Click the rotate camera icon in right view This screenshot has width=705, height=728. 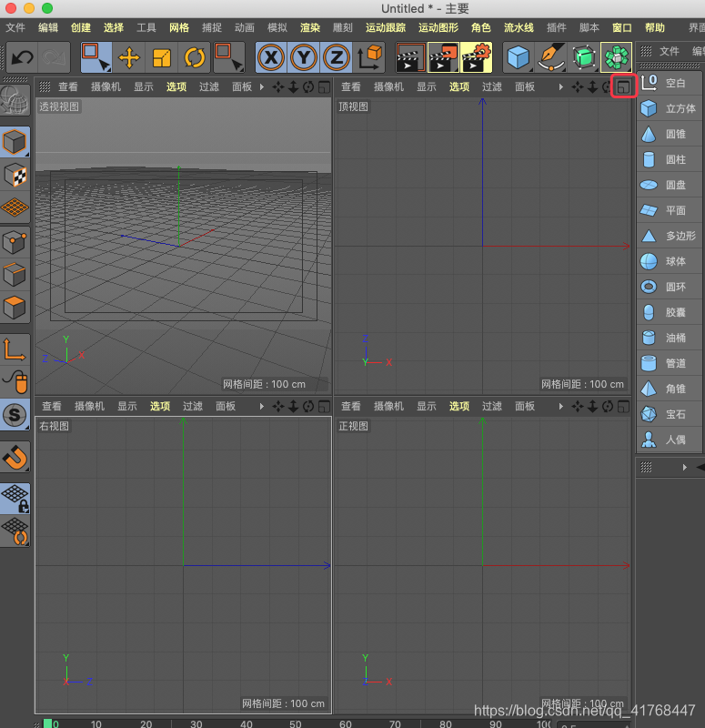(x=308, y=407)
